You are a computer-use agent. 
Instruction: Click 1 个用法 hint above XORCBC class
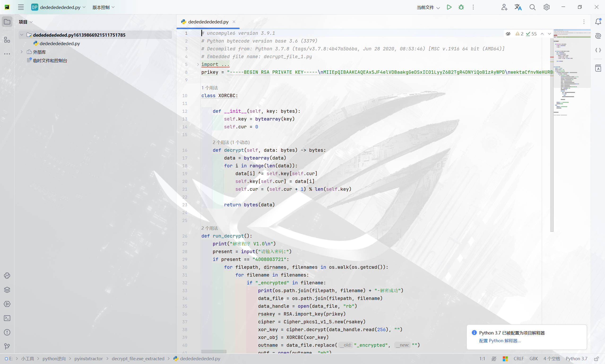pyautogui.click(x=210, y=88)
